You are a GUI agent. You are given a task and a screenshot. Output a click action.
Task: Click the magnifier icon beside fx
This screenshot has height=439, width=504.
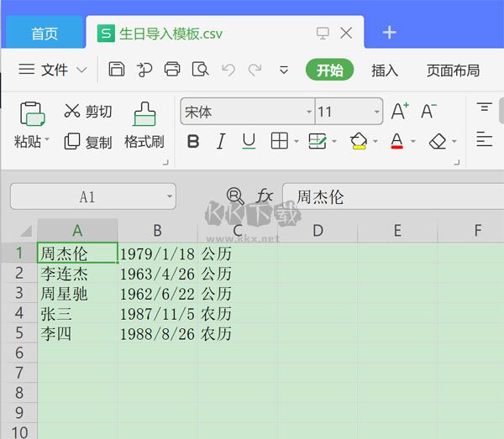(x=235, y=196)
